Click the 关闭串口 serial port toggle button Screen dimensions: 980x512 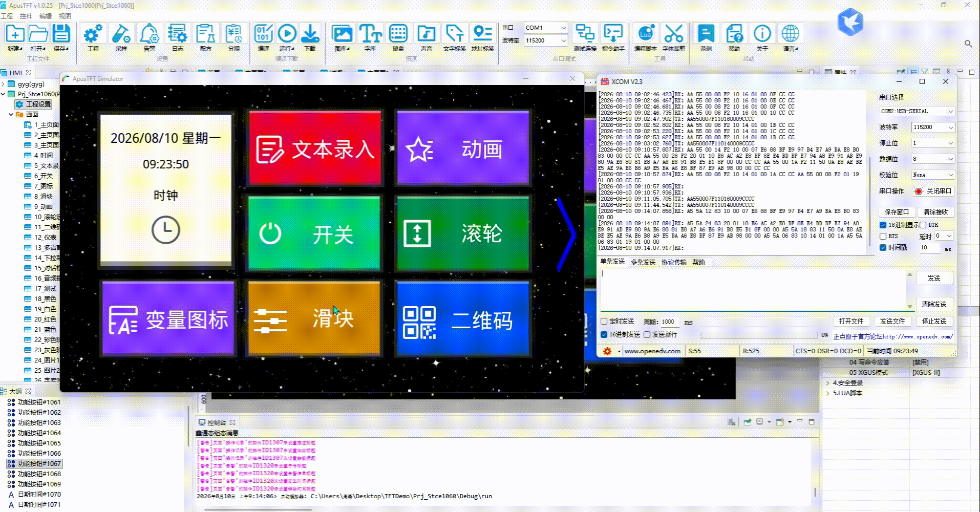pos(934,191)
